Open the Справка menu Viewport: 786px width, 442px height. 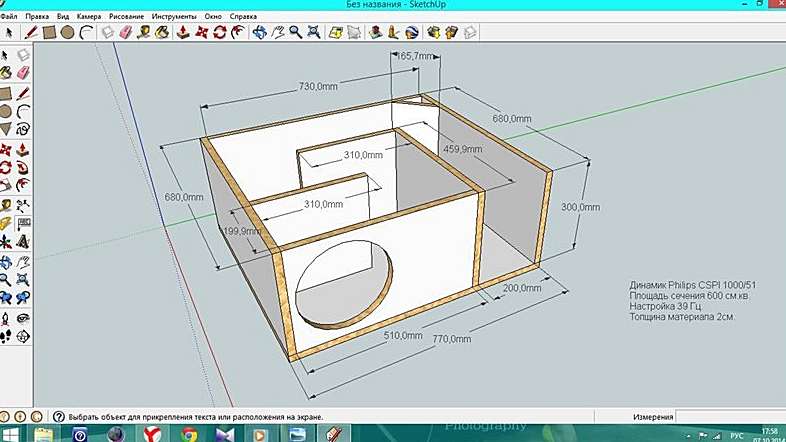tap(243, 16)
